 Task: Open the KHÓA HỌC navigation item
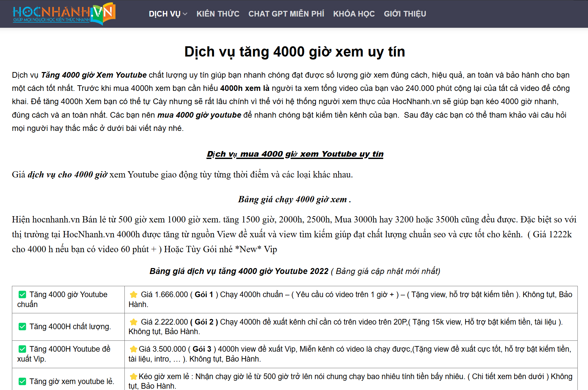tap(354, 14)
